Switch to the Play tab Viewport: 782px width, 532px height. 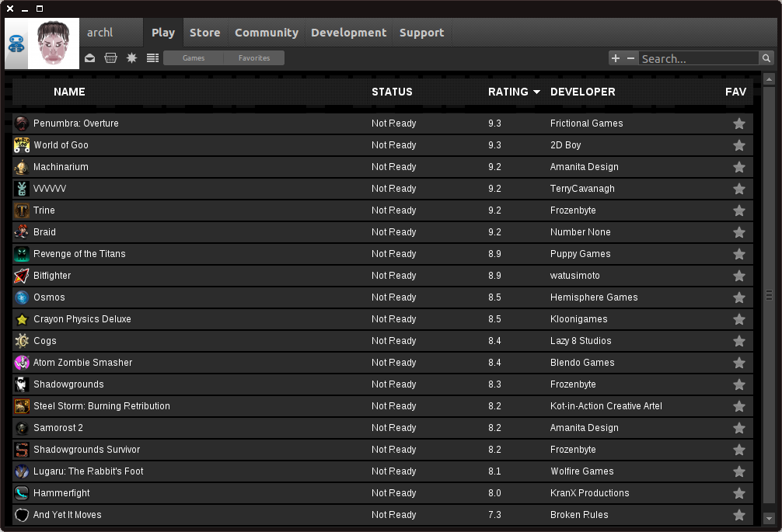(163, 33)
